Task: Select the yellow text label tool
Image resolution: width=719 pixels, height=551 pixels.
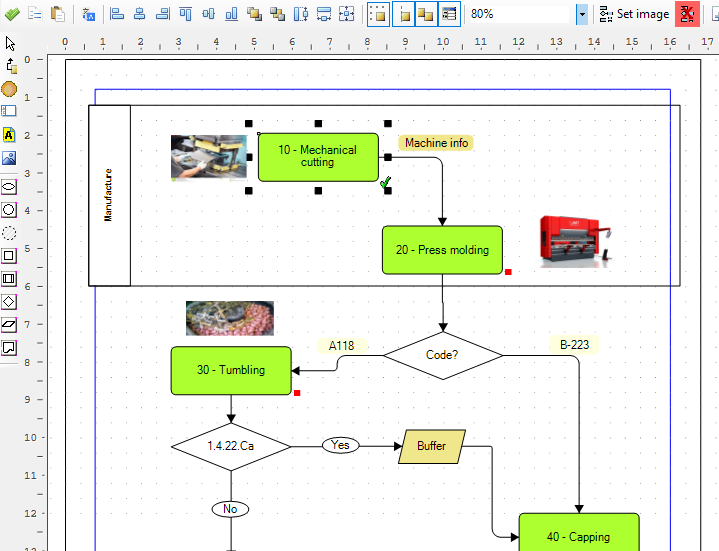Action: click(x=9, y=135)
